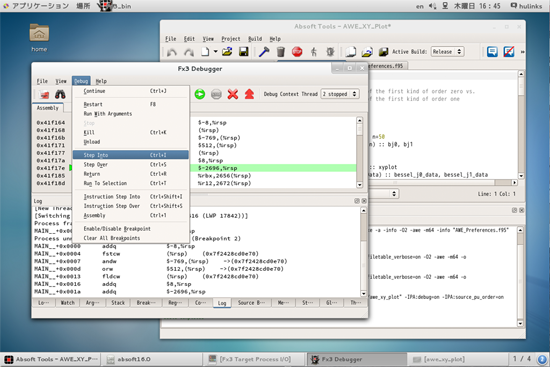Screen dimensions: 550x367
Task: Click the save project icon beside Active Build
Action: point(383,52)
